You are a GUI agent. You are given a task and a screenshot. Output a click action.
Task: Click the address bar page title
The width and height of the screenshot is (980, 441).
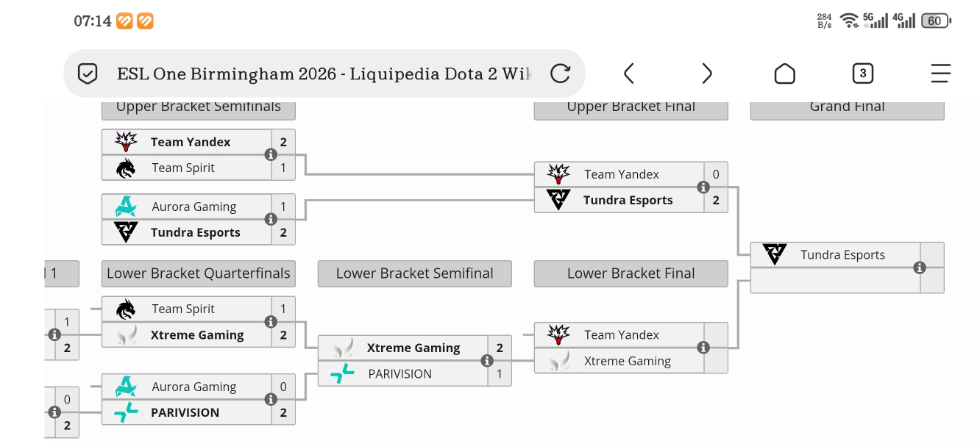click(324, 73)
